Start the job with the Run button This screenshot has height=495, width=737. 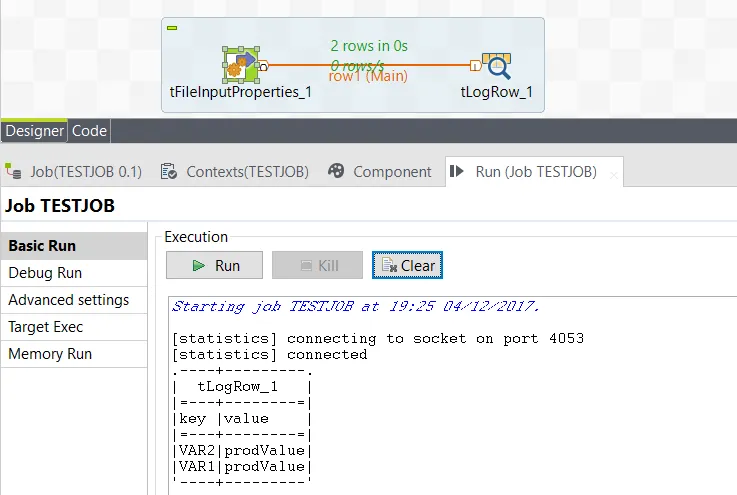(214, 265)
